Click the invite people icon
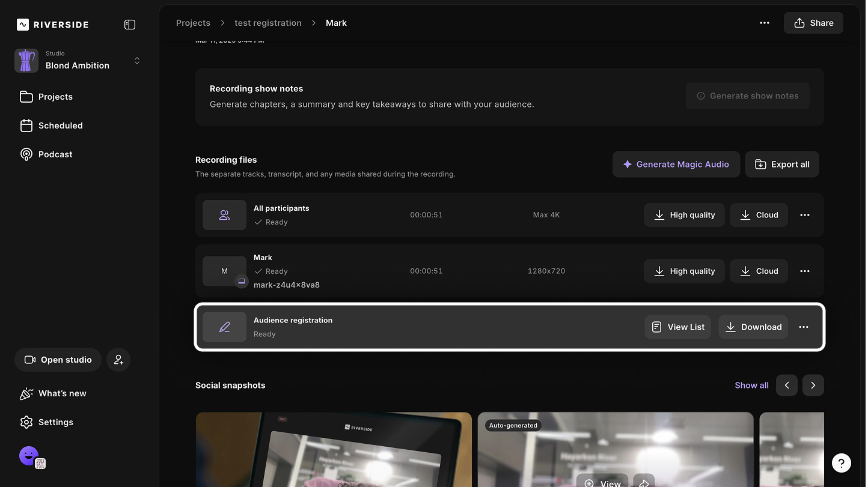This screenshot has width=868, height=487. 118,360
